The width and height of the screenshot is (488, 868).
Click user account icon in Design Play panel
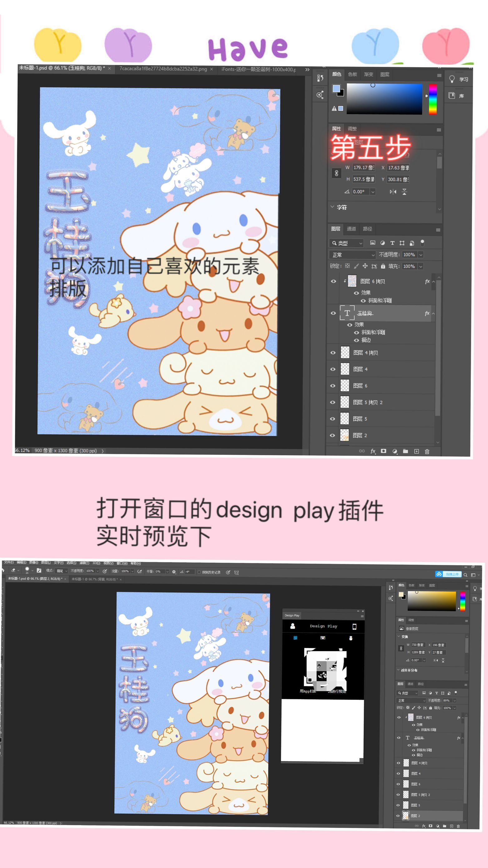(x=293, y=626)
